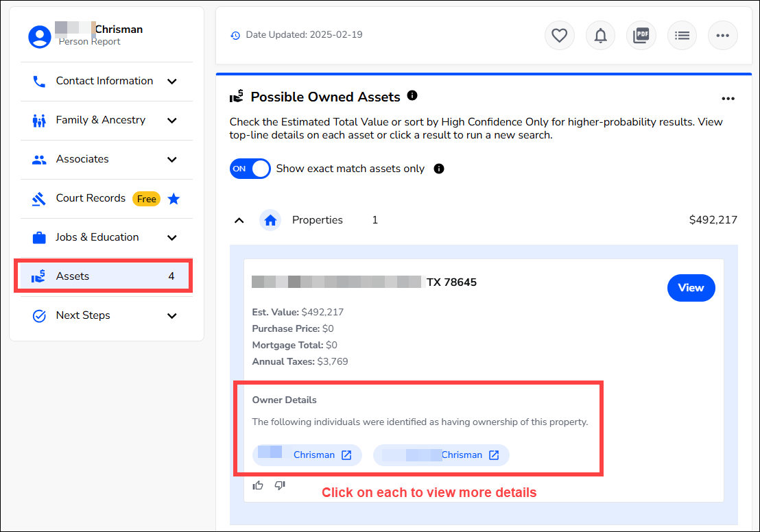The height and width of the screenshot is (532, 760).
Task: Open the bell notifications icon
Action: [x=600, y=36]
